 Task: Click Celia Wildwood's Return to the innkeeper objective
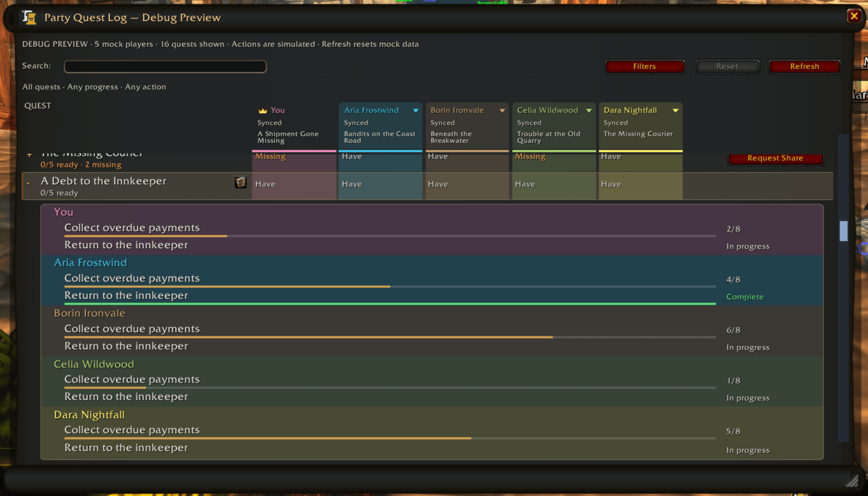click(126, 397)
